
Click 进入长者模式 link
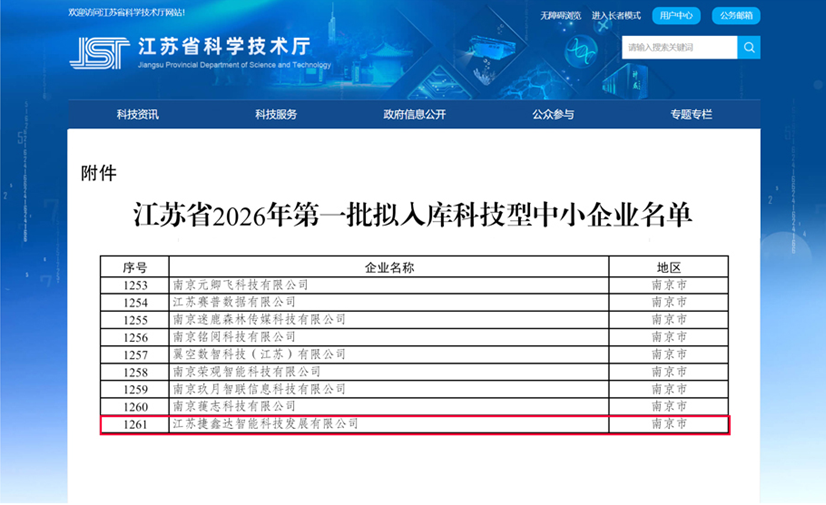click(616, 16)
